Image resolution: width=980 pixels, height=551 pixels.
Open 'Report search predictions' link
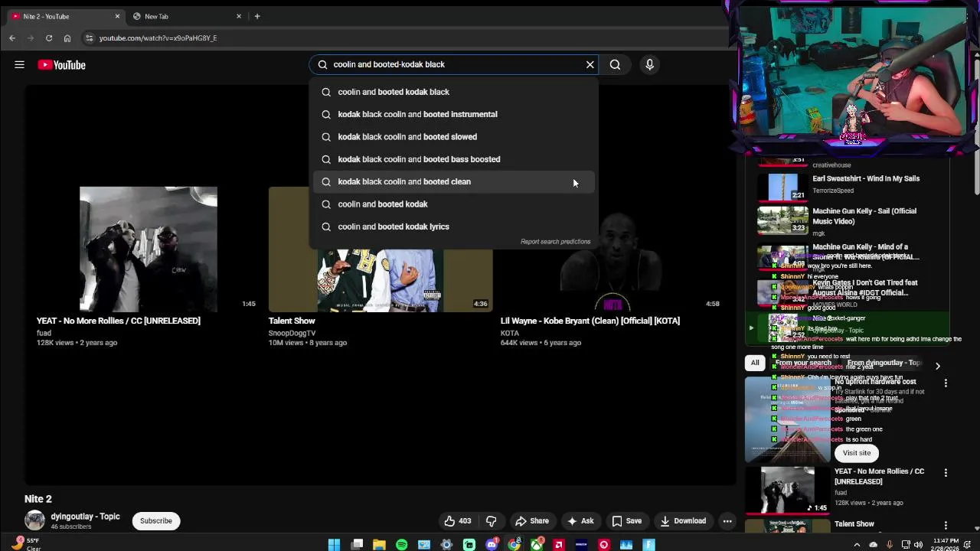555,242
